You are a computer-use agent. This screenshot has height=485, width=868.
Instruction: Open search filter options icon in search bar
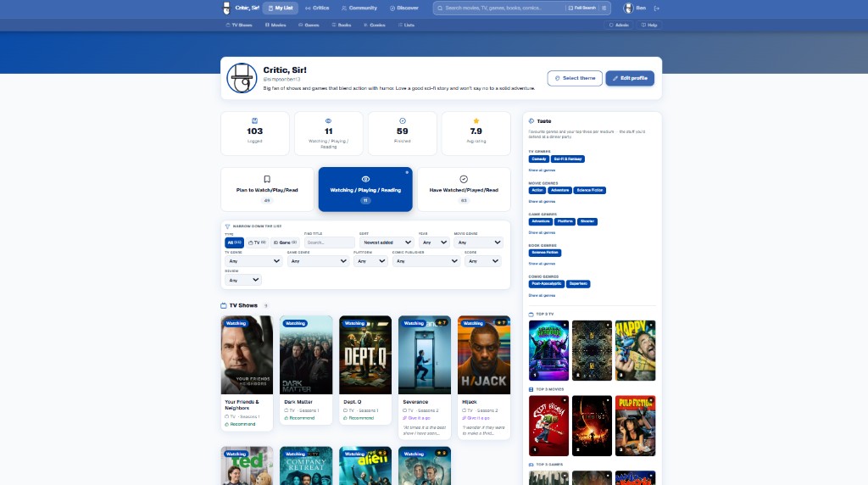tap(604, 8)
